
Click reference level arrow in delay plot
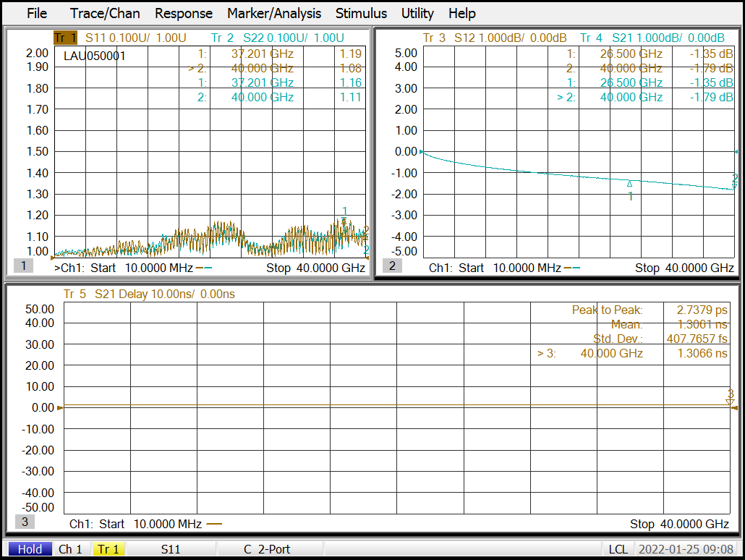tap(60, 408)
